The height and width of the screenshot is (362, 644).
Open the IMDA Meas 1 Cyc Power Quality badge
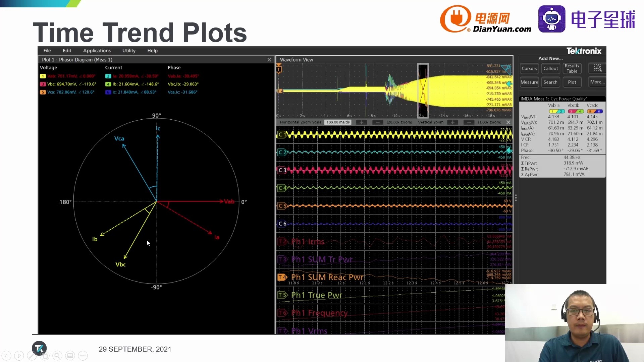coord(562,137)
